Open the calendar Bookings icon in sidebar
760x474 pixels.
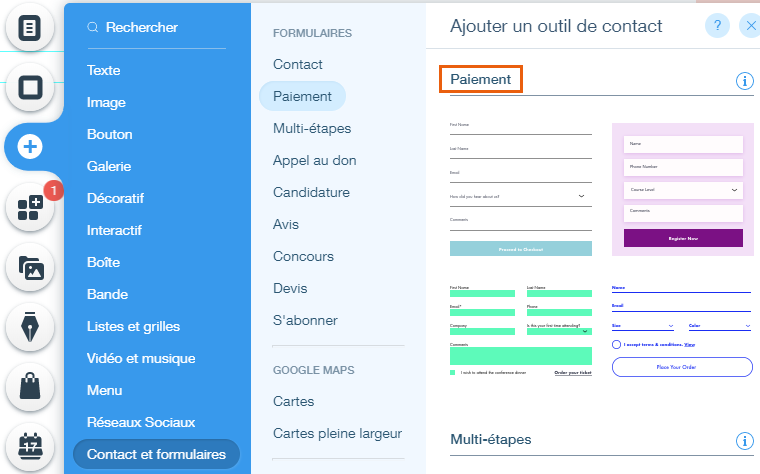(30, 446)
